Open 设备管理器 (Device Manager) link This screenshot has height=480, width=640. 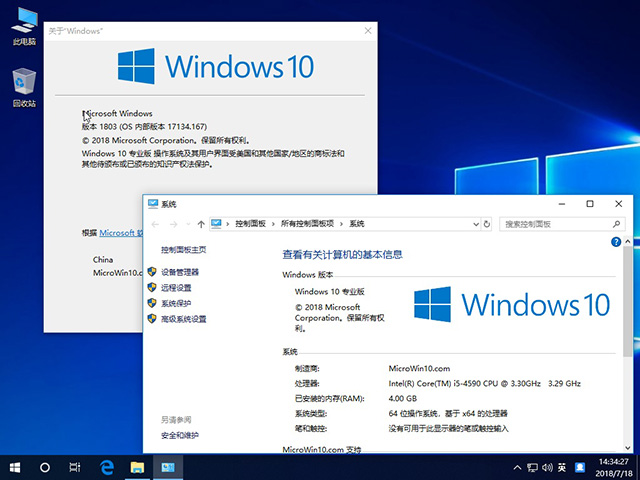(180, 272)
